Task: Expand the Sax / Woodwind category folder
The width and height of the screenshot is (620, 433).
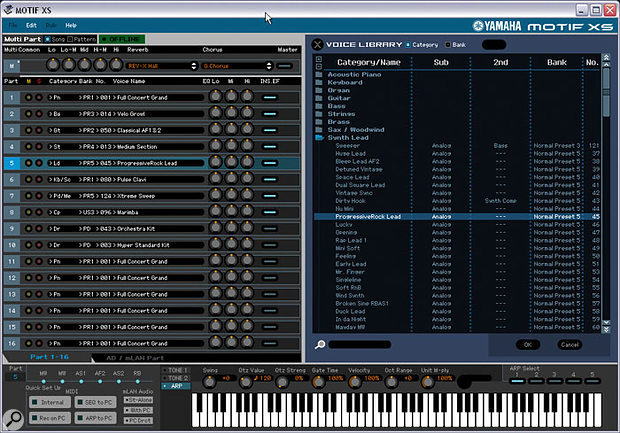Action: [319, 130]
